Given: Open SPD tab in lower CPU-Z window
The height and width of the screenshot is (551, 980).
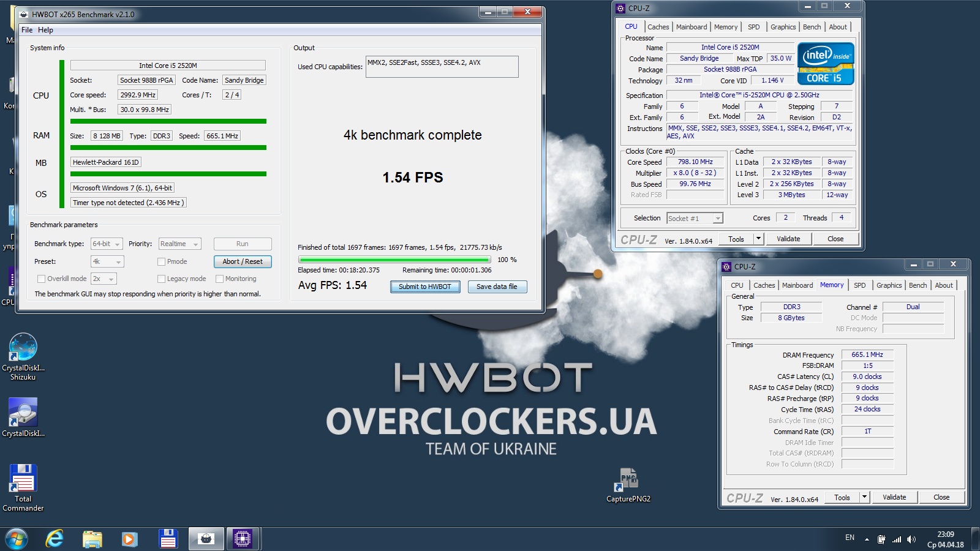Looking at the screenshot, I should coord(860,285).
